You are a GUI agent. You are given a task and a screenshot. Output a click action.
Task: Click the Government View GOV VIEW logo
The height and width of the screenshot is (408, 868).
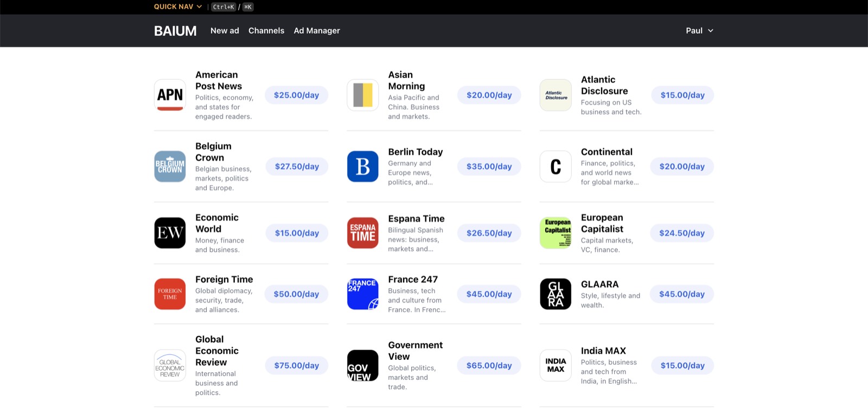coord(363,366)
